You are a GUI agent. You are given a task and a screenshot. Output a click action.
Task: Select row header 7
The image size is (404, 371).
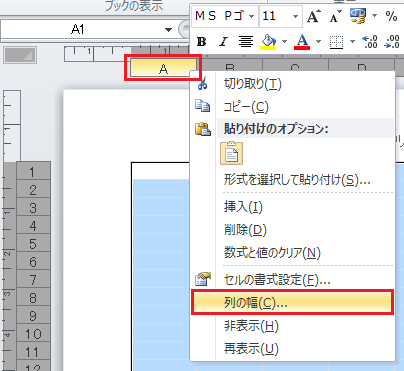[x=33, y=279]
